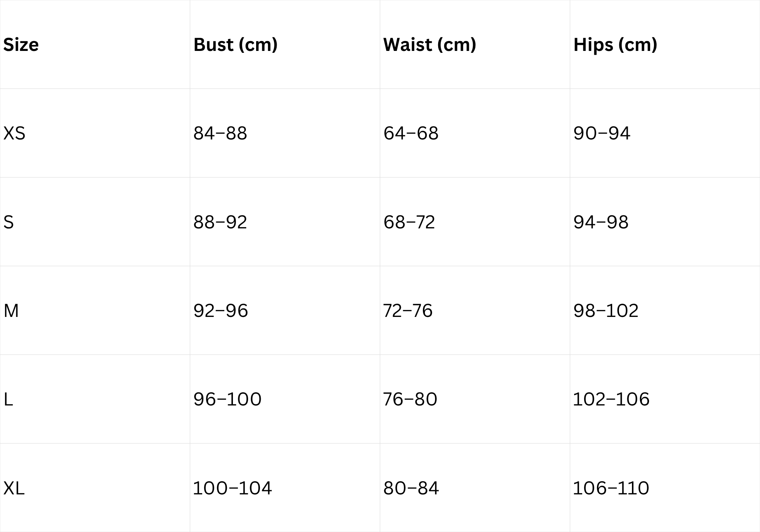Click the Size column header

[x=21, y=45]
